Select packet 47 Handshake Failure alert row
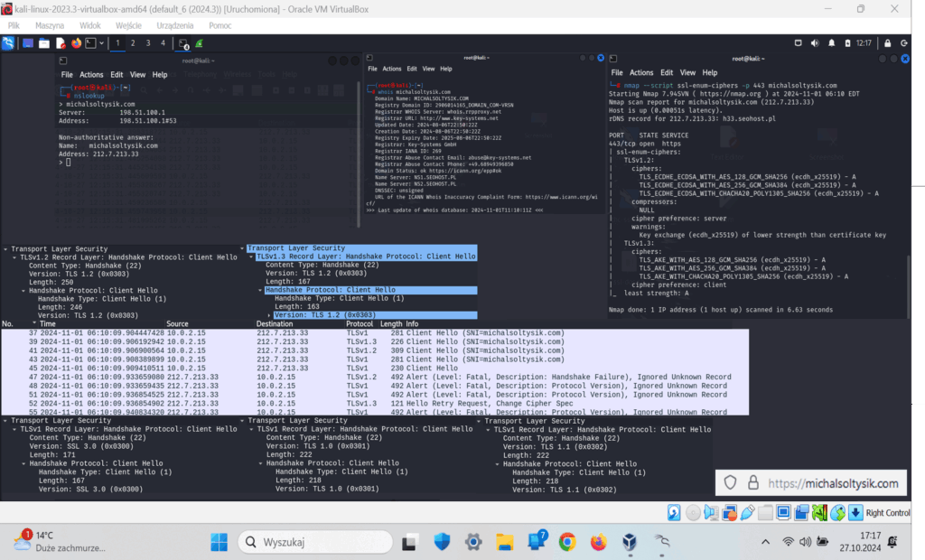This screenshot has width=925, height=560. (x=375, y=377)
